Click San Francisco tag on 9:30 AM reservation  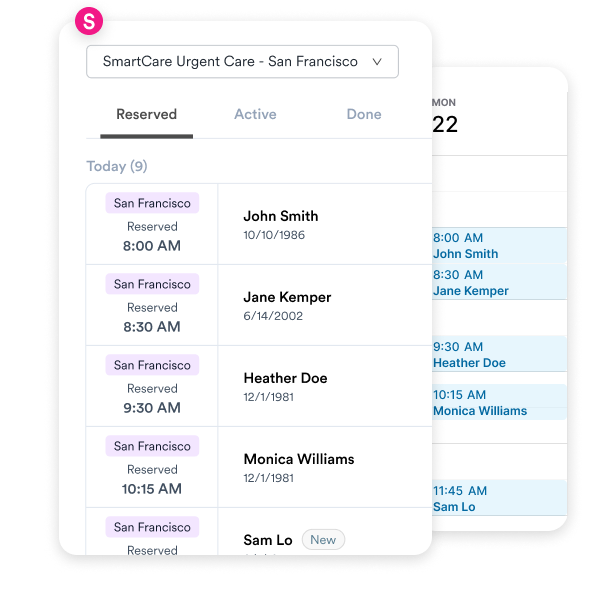click(152, 365)
